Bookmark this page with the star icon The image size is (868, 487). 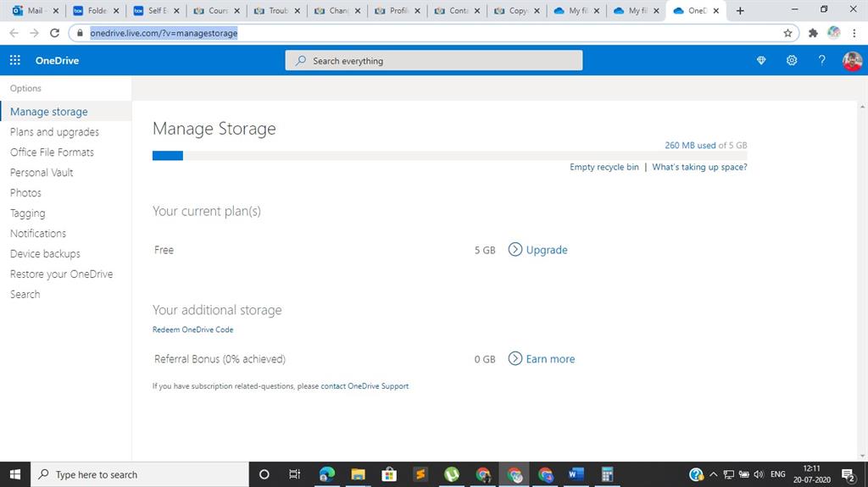point(787,33)
